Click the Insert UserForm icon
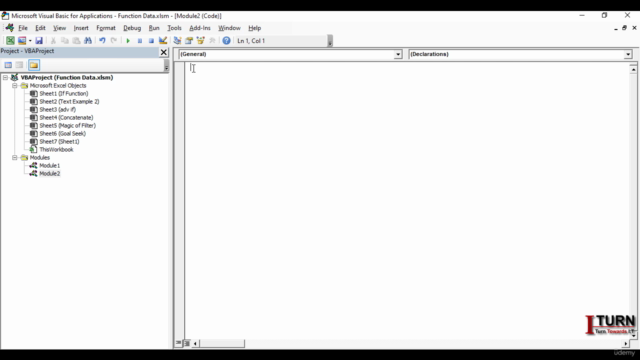This screenshot has height=360, width=640. coord(22,40)
